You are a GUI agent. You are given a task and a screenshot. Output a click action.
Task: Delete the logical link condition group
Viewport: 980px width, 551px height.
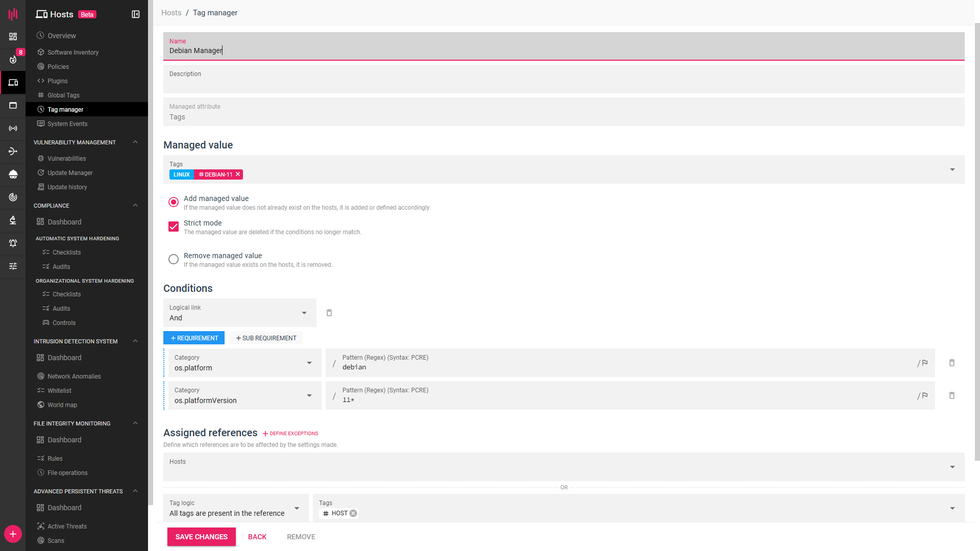(x=329, y=313)
